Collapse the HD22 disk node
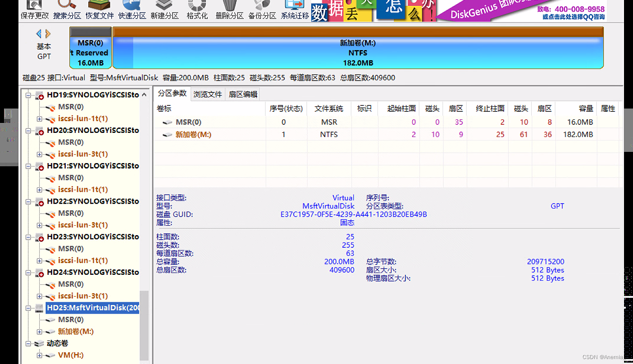 pos(28,202)
